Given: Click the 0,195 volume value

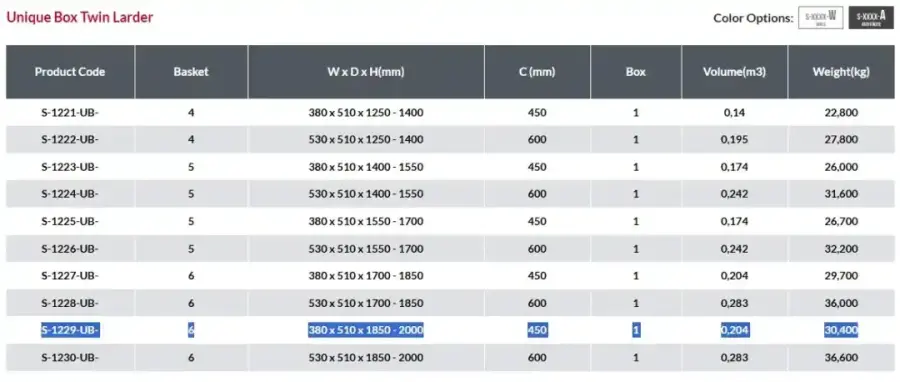Looking at the screenshot, I should (735, 139).
